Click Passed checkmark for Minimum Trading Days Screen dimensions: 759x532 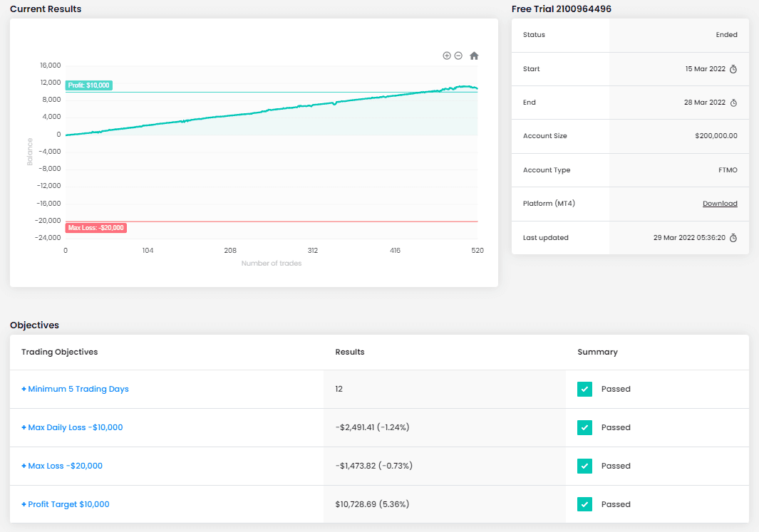point(584,389)
